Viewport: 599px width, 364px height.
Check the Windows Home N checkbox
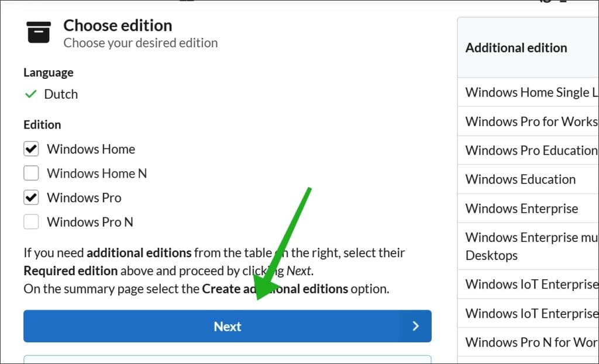pos(31,173)
